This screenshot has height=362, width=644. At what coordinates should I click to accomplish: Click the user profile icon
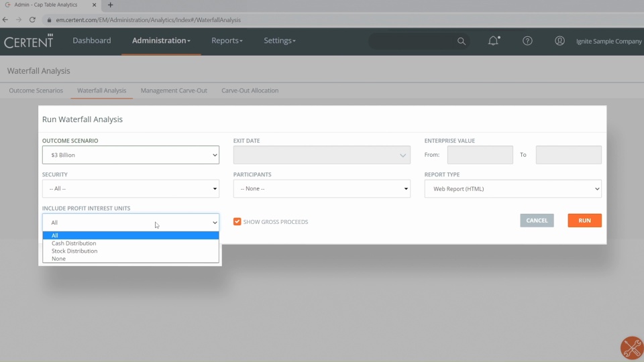tap(559, 41)
